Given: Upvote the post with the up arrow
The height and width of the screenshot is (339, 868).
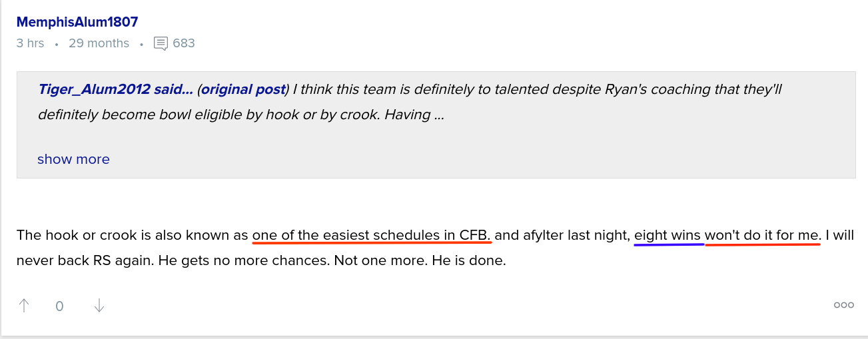Looking at the screenshot, I should tap(24, 306).
